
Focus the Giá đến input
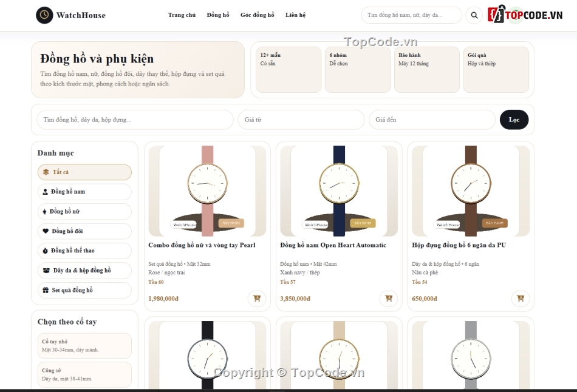click(432, 120)
